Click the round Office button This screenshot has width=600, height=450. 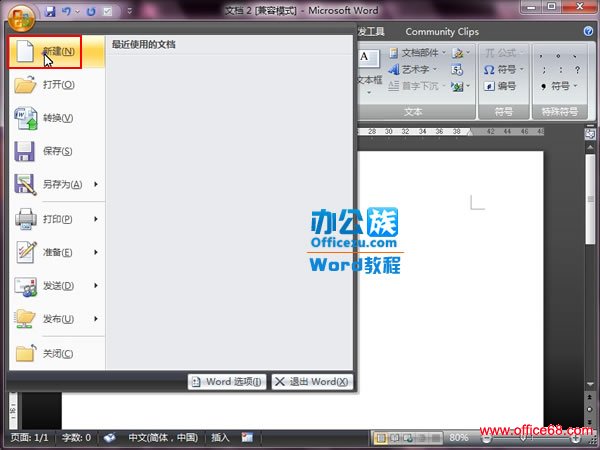(x=21, y=17)
